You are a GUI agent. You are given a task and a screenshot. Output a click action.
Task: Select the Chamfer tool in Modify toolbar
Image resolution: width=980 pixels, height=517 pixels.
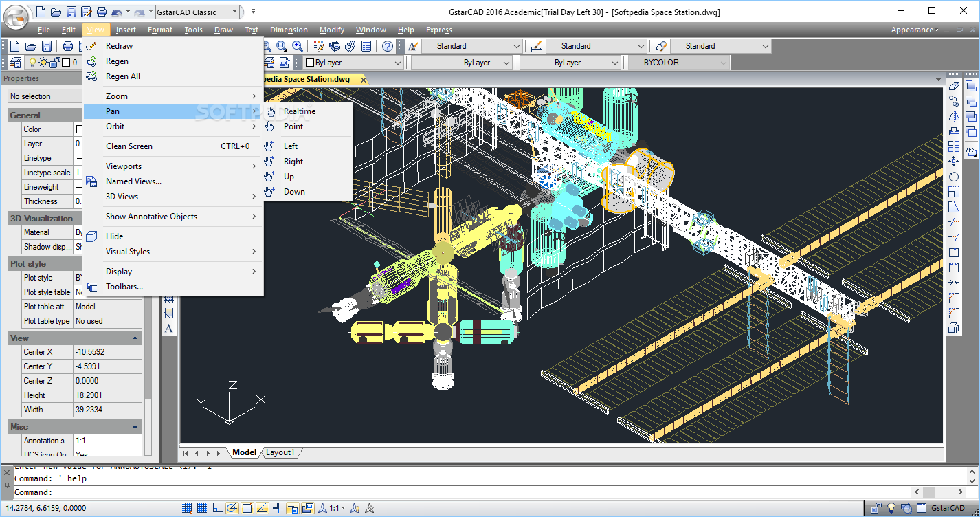(953, 298)
